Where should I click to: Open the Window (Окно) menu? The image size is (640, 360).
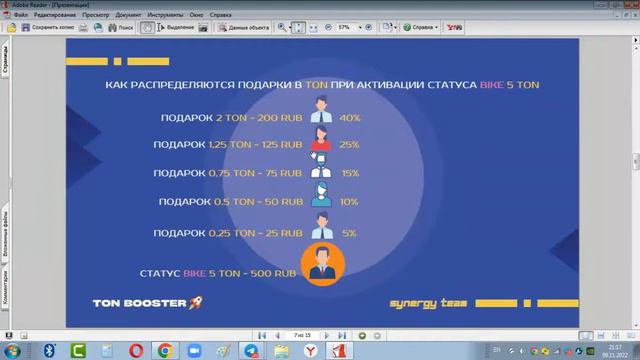click(196, 15)
